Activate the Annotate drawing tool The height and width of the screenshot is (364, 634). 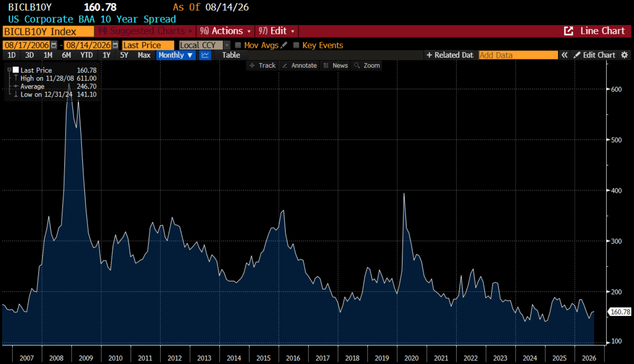tap(300, 65)
